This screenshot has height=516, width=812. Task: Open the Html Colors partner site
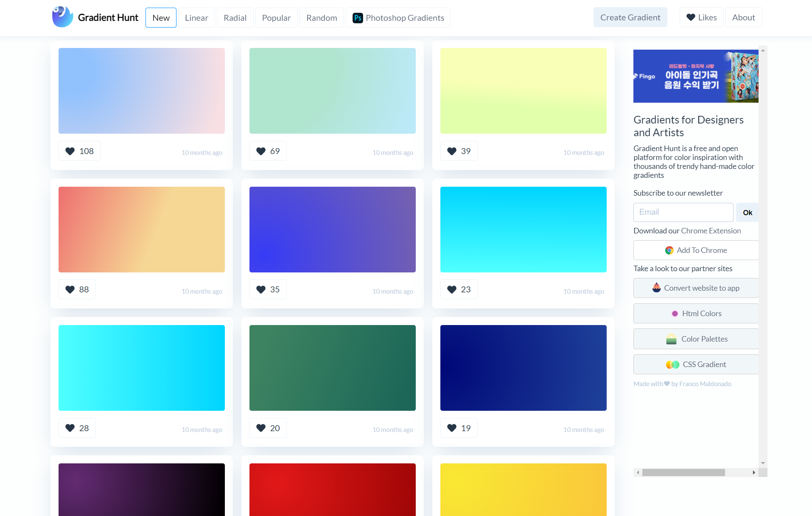[x=696, y=314]
